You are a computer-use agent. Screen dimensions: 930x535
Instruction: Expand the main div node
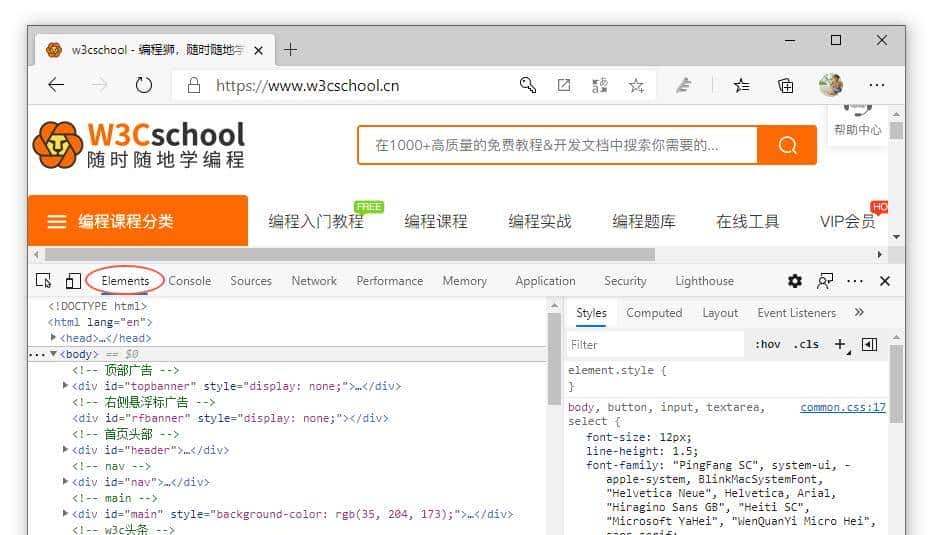pos(65,514)
